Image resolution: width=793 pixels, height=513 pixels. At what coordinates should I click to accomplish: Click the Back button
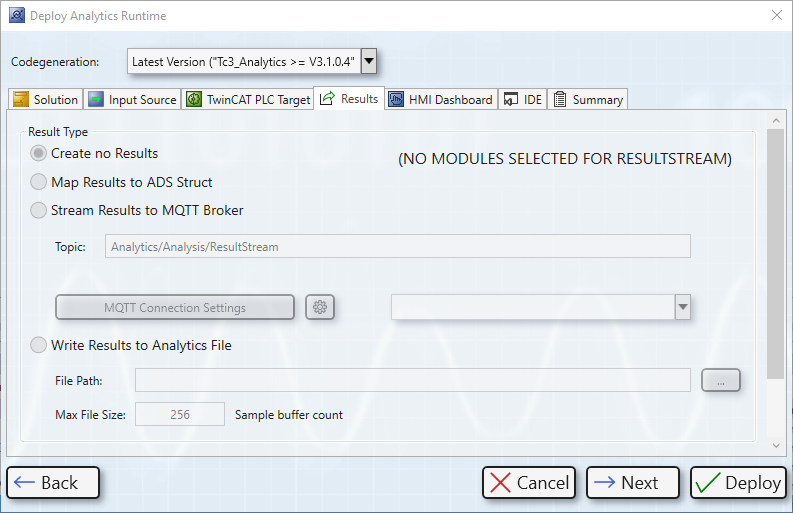(x=53, y=483)
